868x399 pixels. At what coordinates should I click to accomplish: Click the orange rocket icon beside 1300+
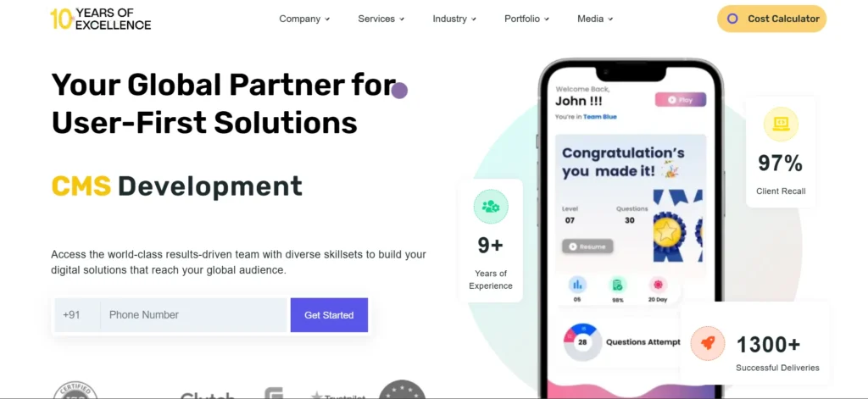[708, 343]
